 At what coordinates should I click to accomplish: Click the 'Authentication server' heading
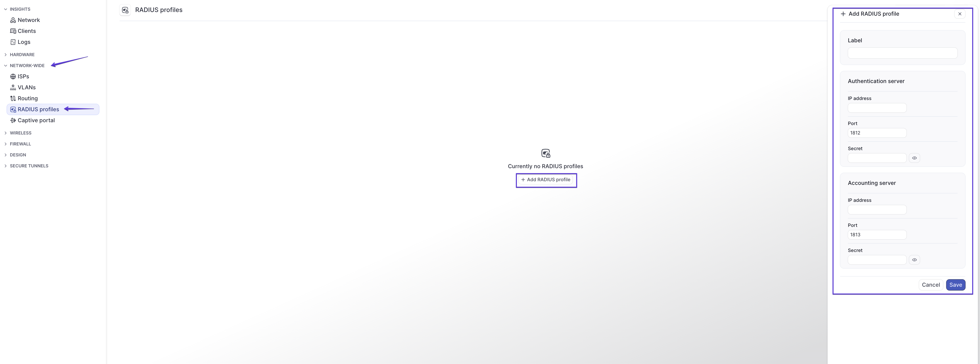(x=876, y=81)
